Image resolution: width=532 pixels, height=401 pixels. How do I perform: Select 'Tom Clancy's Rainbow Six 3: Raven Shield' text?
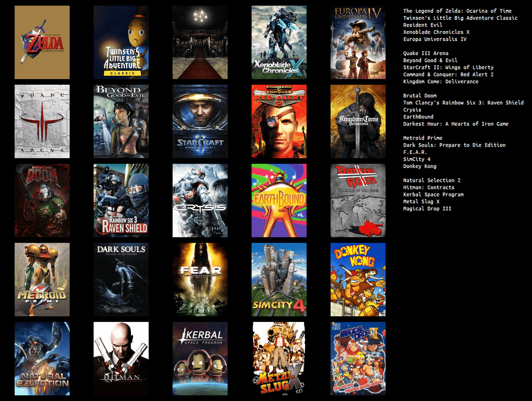pyautogui.click(x=463, y=102)
